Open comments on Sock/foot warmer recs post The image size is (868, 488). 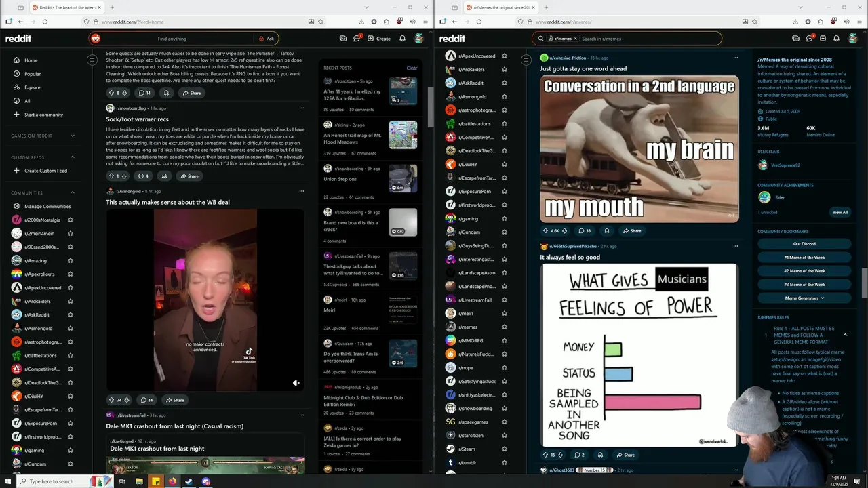coord(143,176)
